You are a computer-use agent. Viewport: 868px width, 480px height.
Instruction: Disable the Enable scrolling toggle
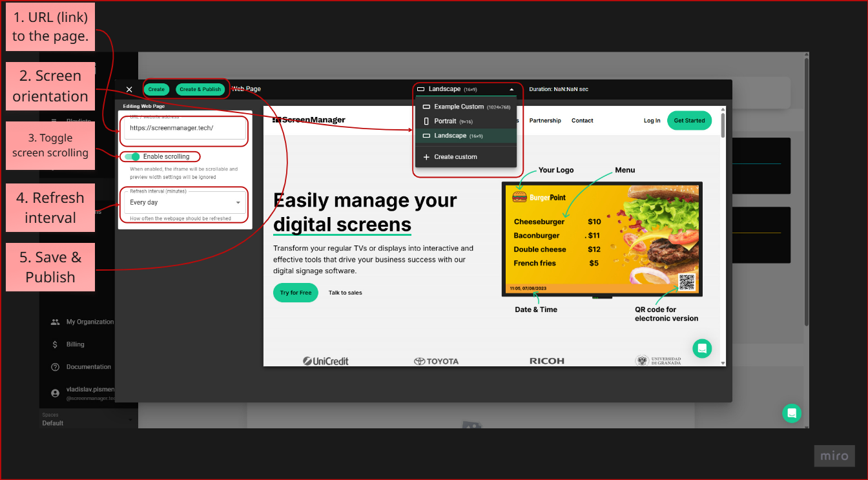132,156
